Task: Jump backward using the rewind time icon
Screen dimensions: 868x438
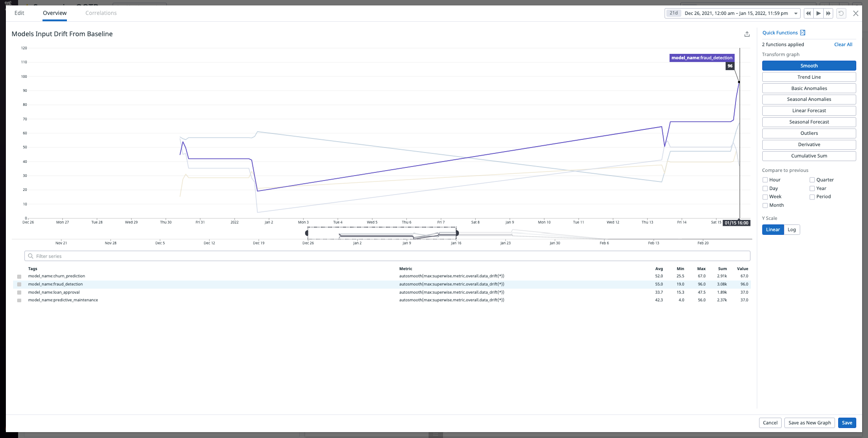Action: click(808, 13)
